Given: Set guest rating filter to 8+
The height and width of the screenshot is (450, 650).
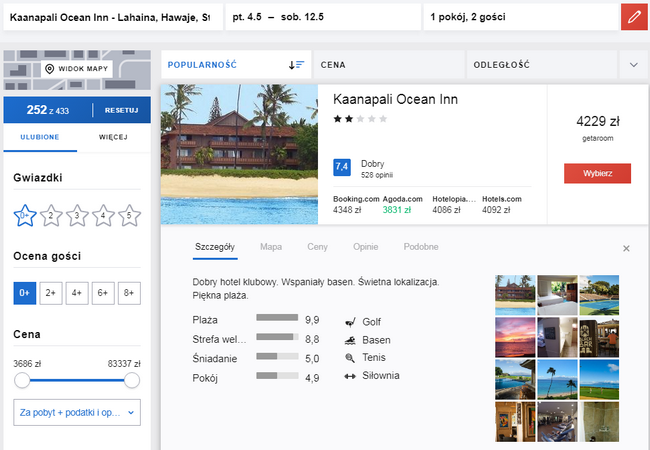Looking at the screenshot, I should 128,293.
